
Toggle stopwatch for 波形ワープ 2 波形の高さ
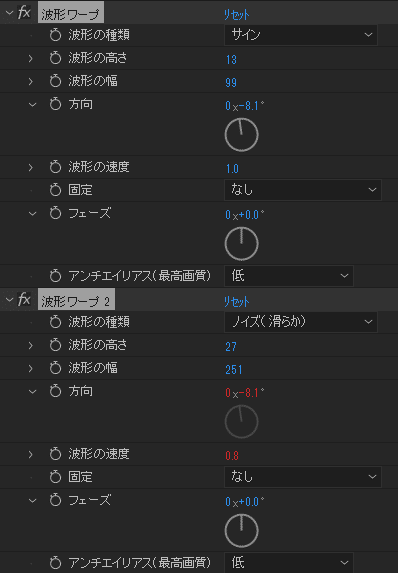[x=55, y=345]
